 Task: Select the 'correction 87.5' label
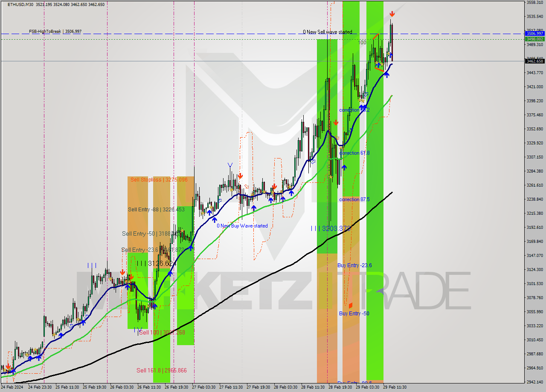(x=354, y=199)
